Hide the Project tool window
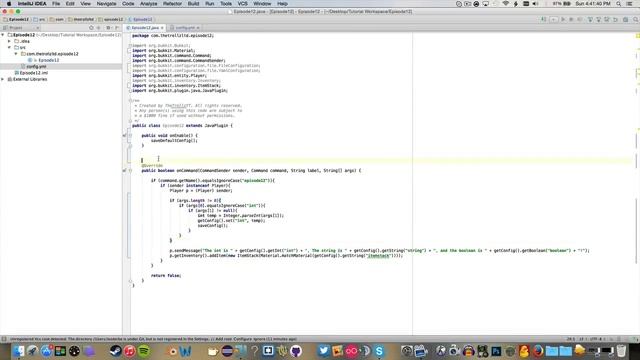The height and width of the screenshot is (360, 640). click(117, 28)
